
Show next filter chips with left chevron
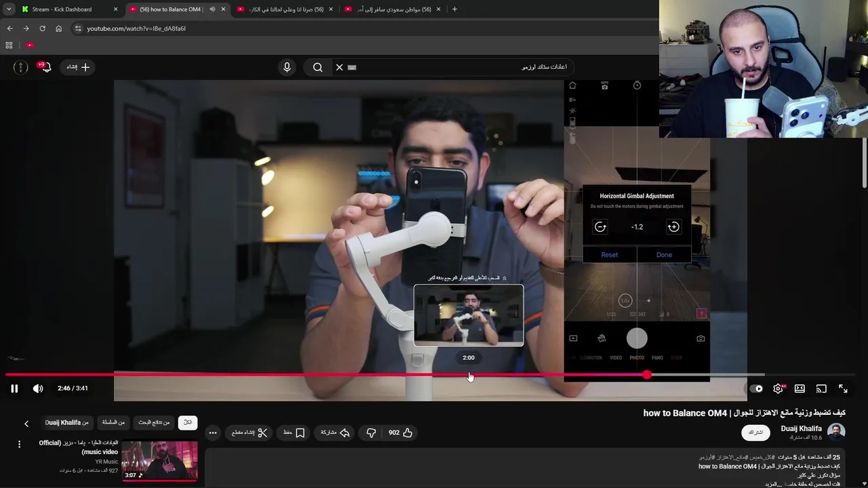tap(26, 424)
